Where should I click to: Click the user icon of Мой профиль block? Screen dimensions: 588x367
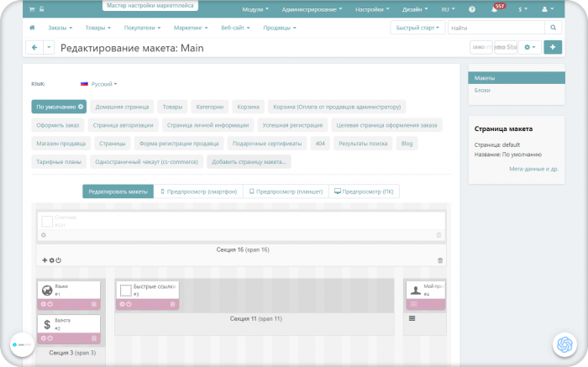tap(416, 291)
